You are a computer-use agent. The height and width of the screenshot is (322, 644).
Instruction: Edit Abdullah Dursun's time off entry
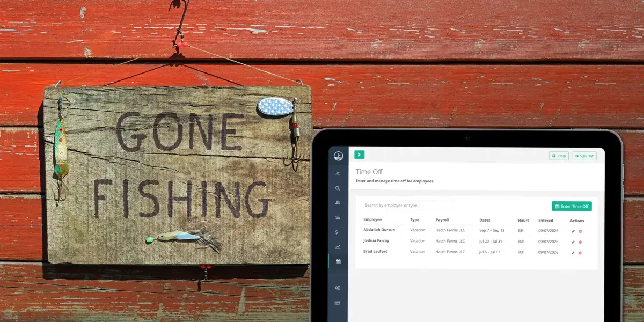573,231
